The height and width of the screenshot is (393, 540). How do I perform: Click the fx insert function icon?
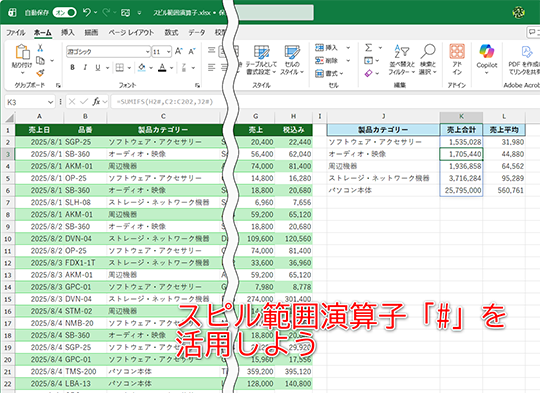click(96, 102)
